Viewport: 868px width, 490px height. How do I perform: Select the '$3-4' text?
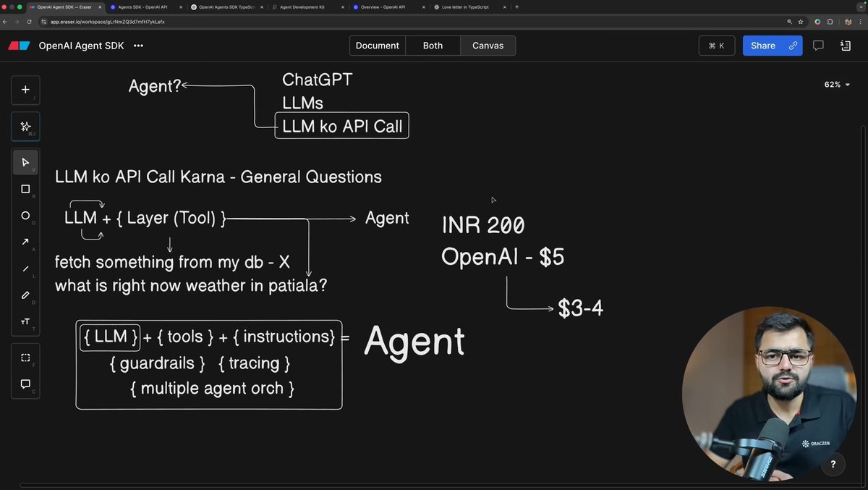point(580,308)
